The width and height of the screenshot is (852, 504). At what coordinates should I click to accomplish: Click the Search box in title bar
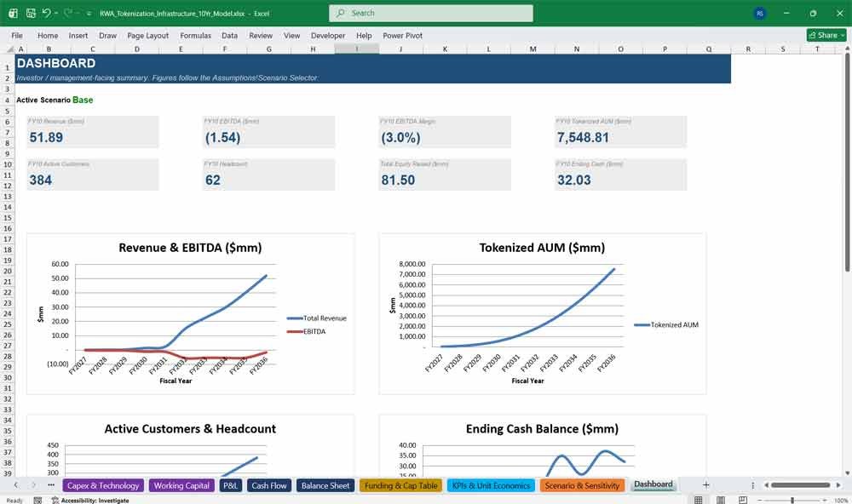(x=431, y=13)
